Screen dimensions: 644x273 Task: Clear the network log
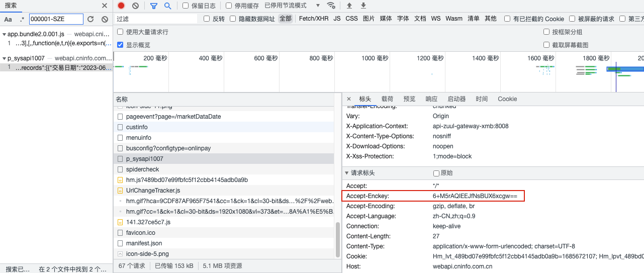[135, 6]
